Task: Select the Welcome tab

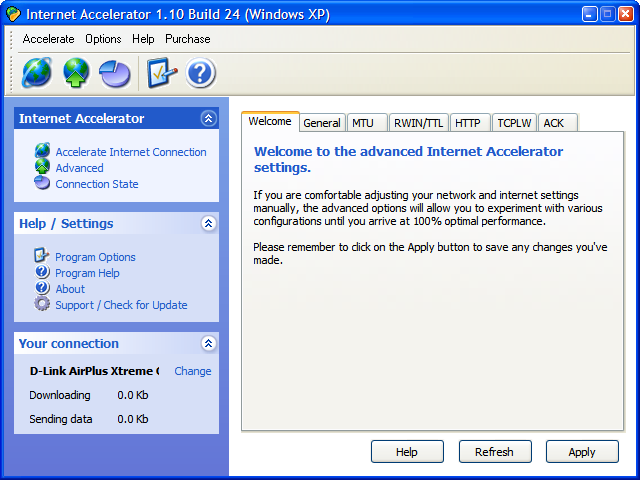Action: 270,121
